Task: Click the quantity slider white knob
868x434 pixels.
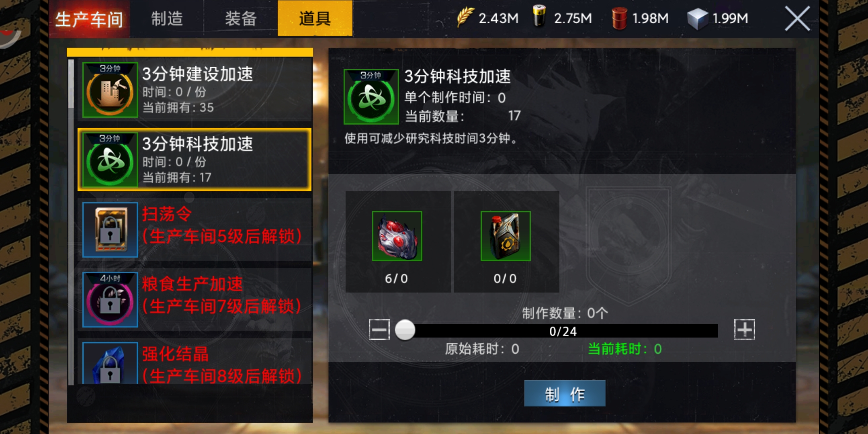Action: pyautogui.click(x=405, y=330)
